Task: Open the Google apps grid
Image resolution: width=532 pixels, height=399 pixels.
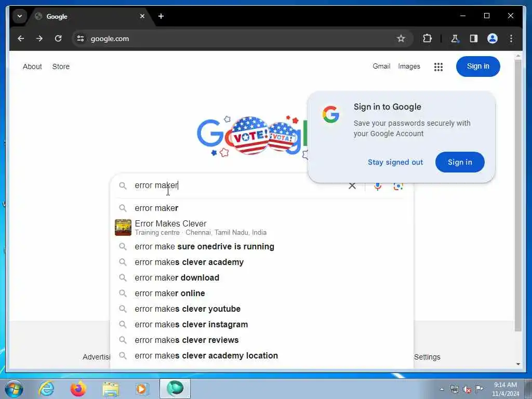Action: [438, 67]
